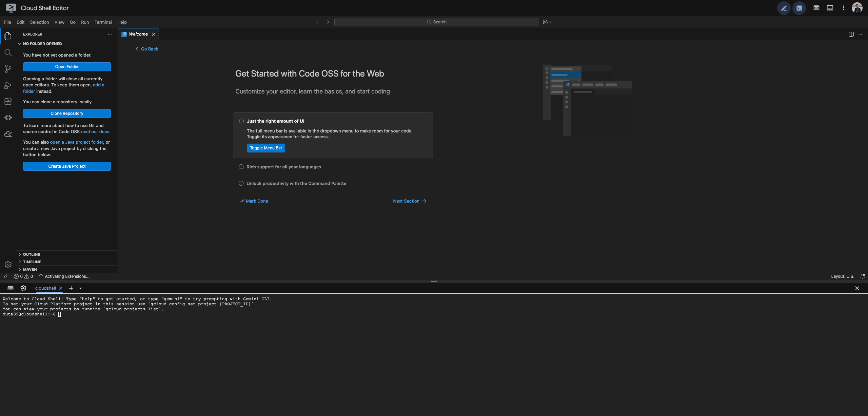Open Manage gear in activity bar
This screenshot has width=868, height=416.
pyautogui.click(x=8, y=265)
